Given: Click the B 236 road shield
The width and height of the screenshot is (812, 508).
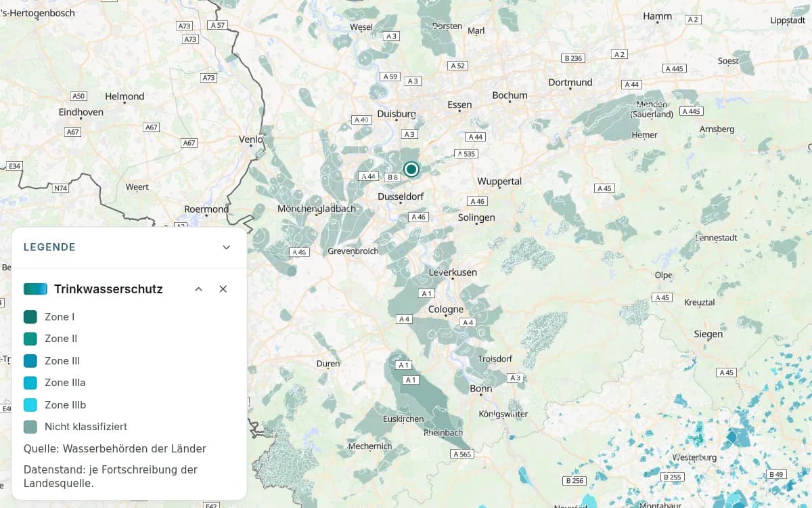Looking at the screenshot, I should 573,58.
